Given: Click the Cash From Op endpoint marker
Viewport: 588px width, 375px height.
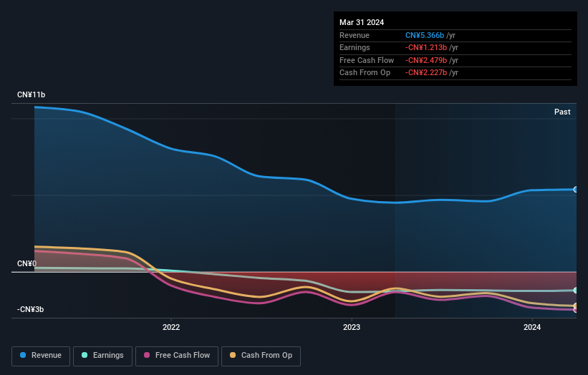Looking at the screenshot, I should pyautogui.click(x=576, y=306).
